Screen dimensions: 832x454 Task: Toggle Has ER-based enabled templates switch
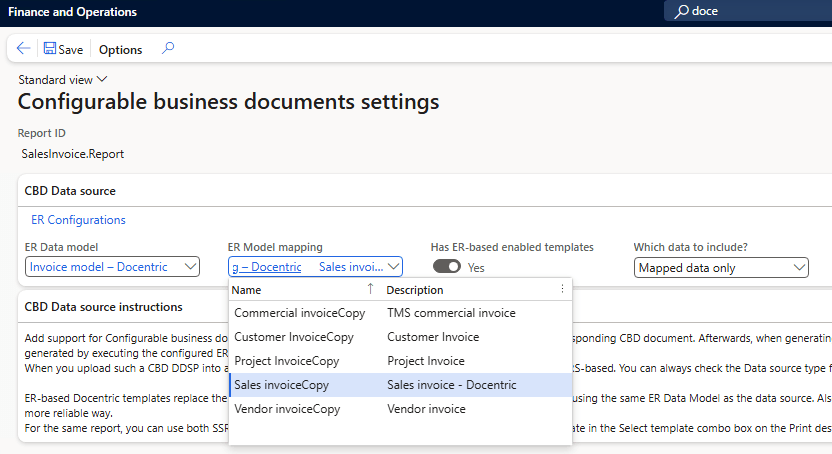tap(447, 267)
